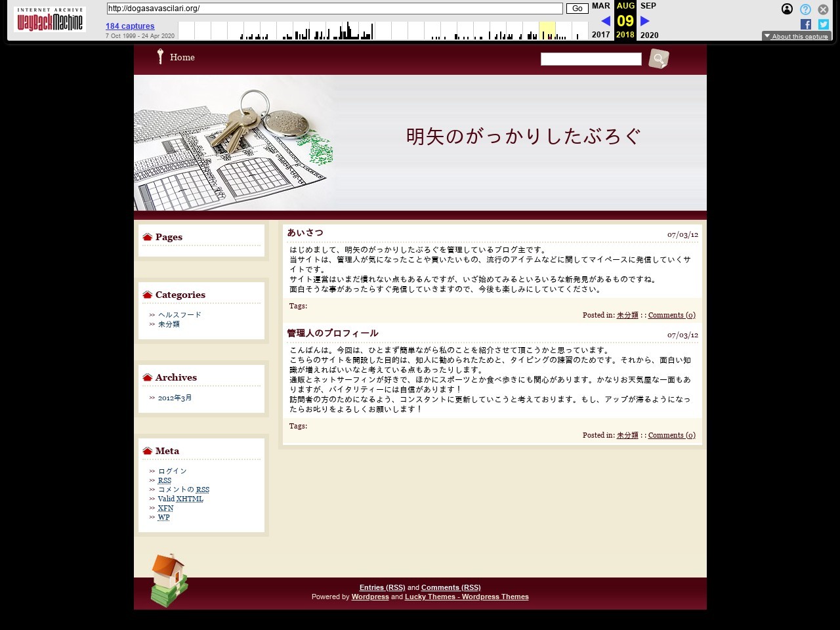Go to previous capture blue arrow
The height and width of the screenshot is (630, 840).
coord(605,21)
